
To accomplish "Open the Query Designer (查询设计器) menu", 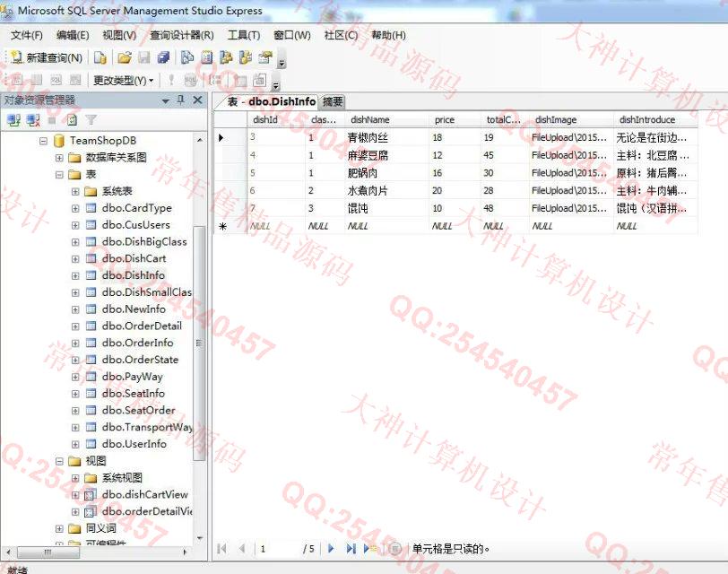I will [182, 35].
